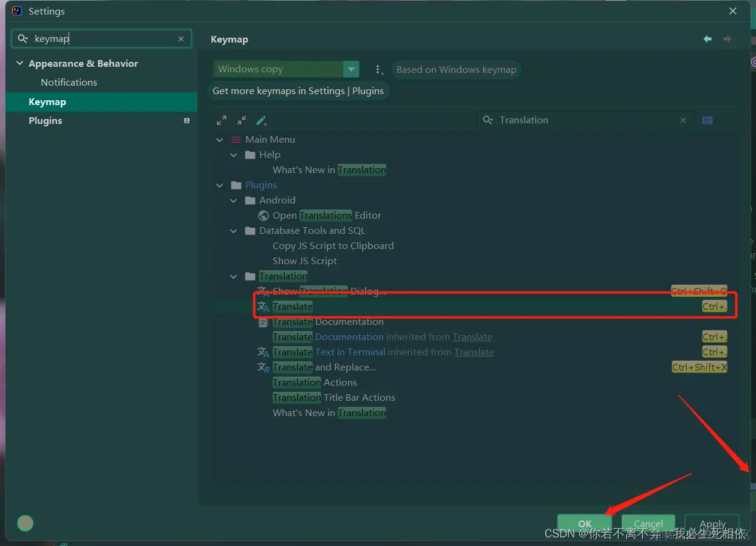
Task: Collapse Database Tools and SQL node
Action: 234,231
